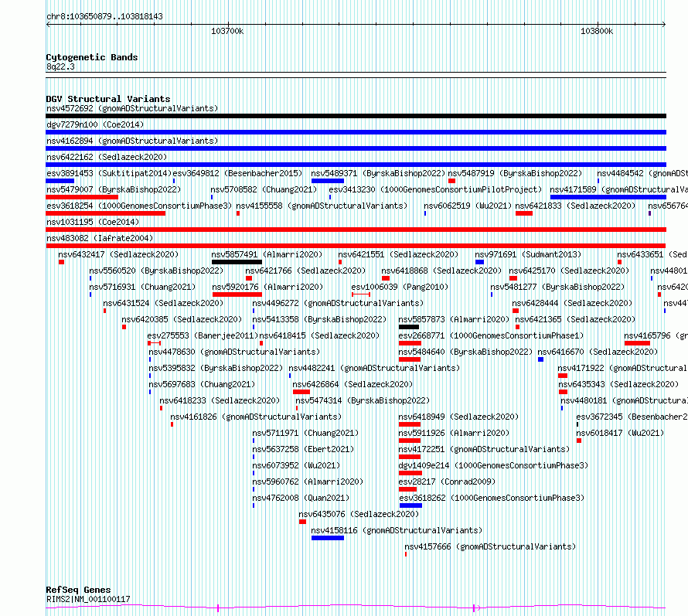
Task: Click nsv6421833 (Sedlazeck2020) label
Action: [x=575, y=206]
